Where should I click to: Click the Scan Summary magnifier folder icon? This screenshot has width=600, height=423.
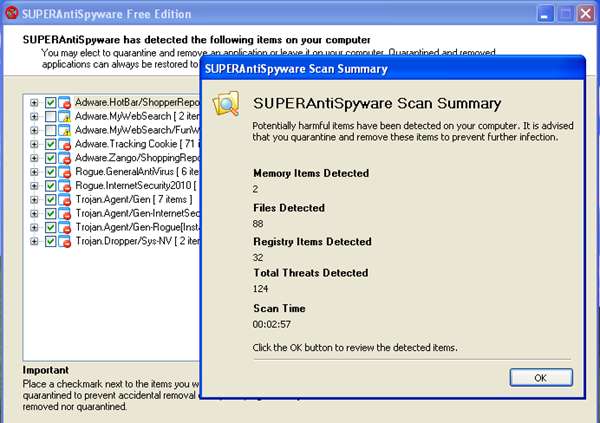[x=226, y=103]
